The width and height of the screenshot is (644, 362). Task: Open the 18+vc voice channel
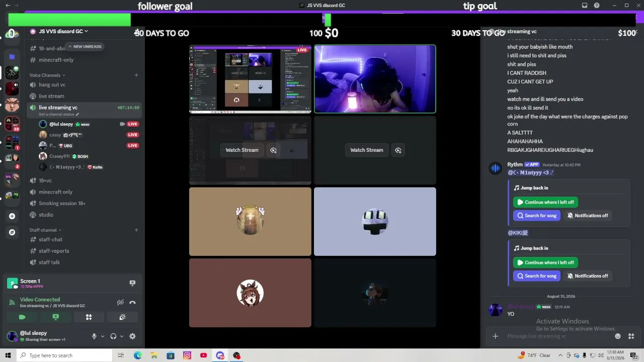tap(45, 180)
